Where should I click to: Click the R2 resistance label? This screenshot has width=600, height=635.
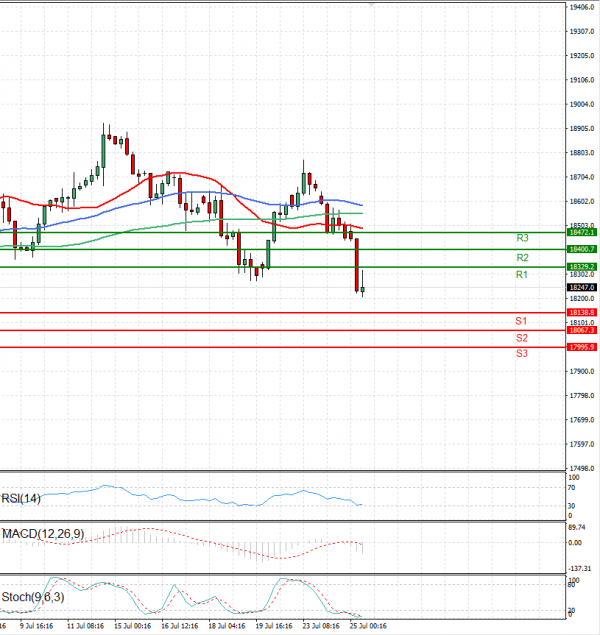coord(522,258)
